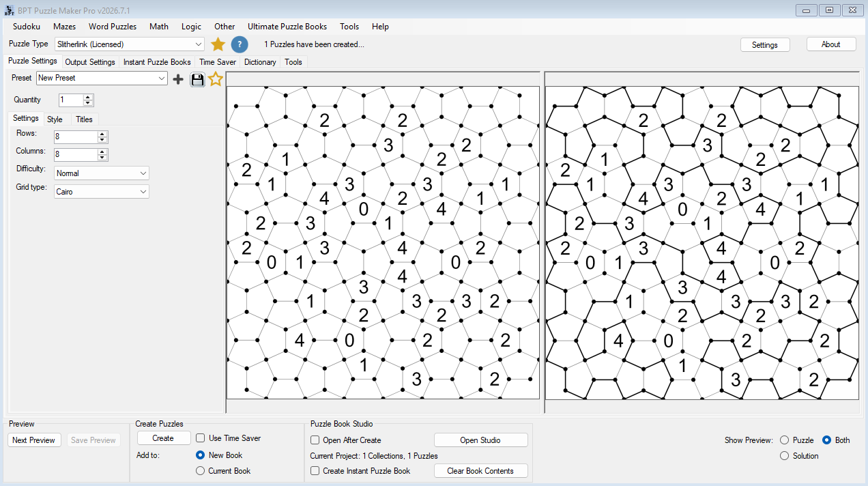The image size is (868, 486).
Task: Click the Settings button at top right
Action: 765,44
